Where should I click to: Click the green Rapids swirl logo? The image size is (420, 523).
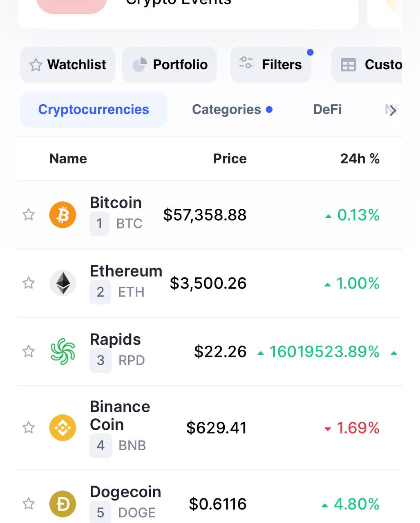pos(63,351)
